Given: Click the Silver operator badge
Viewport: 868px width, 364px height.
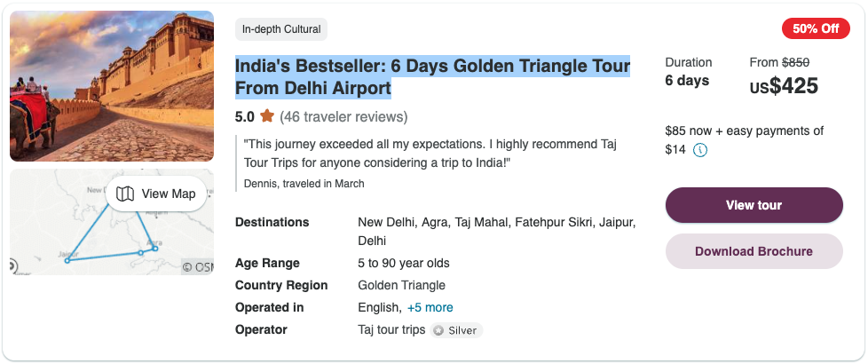Looking at the screenshot, I should (x=457, y=331).
